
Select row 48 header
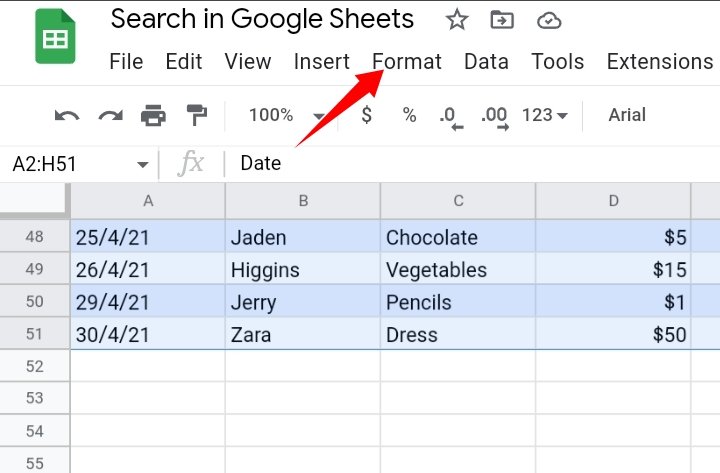tap(34, 236)
